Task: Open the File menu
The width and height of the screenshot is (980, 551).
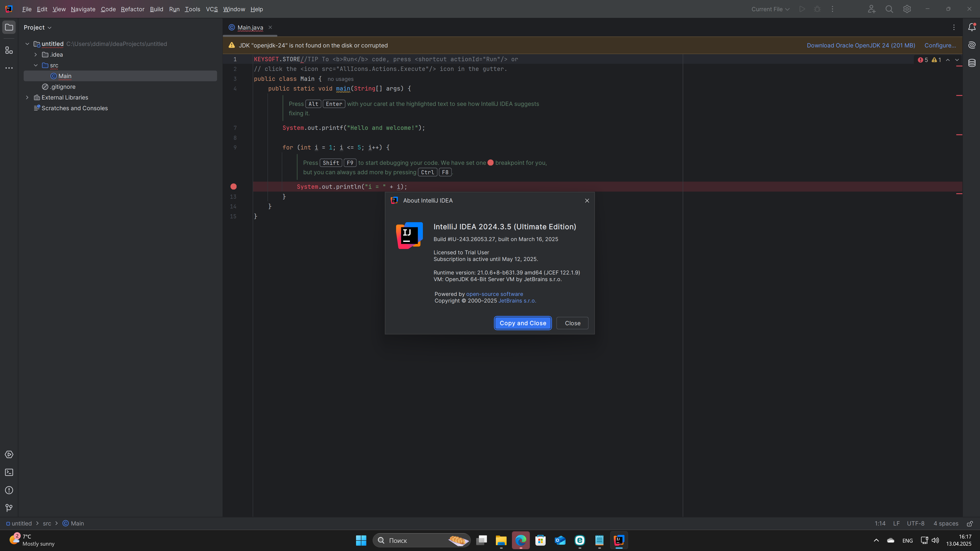Action: point(27,9)
